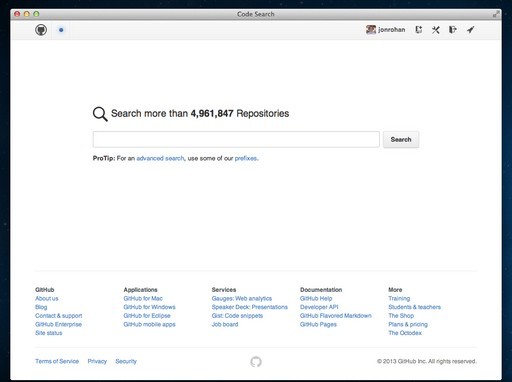Open The Octodex link
This screenshot has width=512, height=382.
405,333
